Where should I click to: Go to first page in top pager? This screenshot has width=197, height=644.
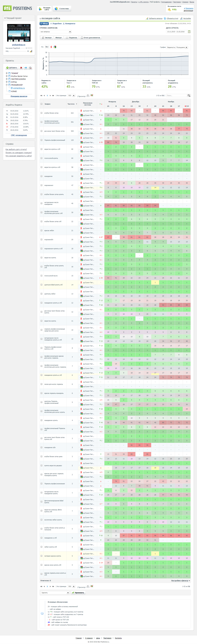tap(41, 95)
